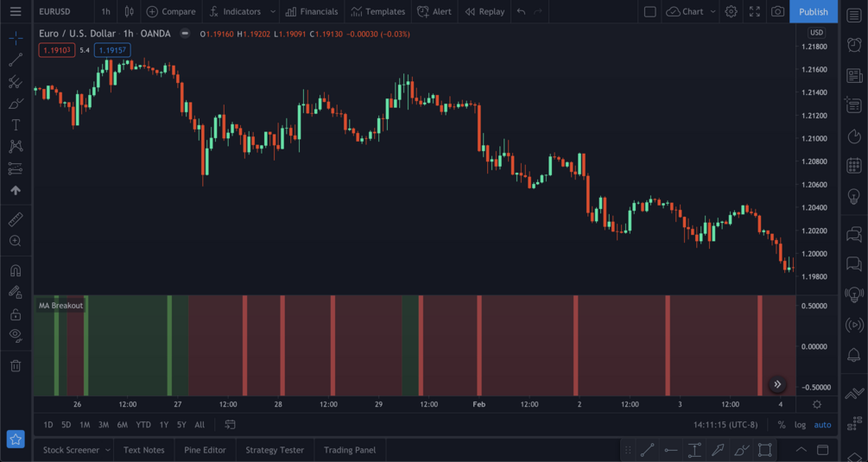Select the 1M date range
Image resolution: width=868 pixels, height=462 pixels.
tap(85, 425)
